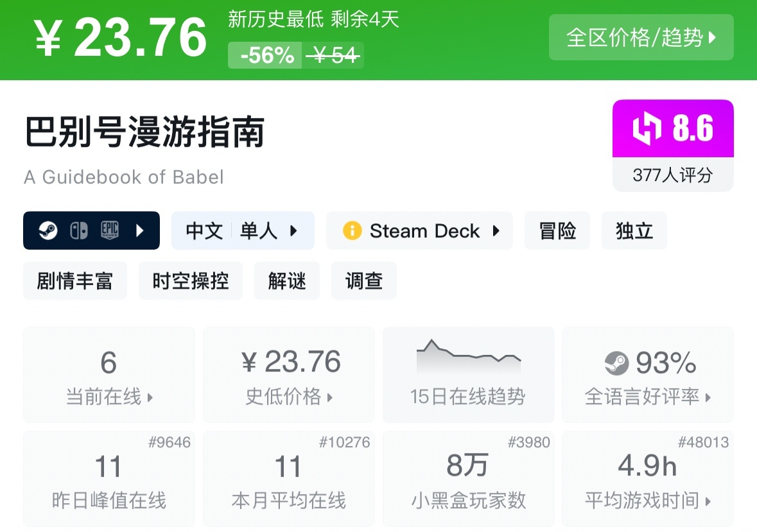
Task: Expand the platforms list arrow
Action: [x=140, y=230]
